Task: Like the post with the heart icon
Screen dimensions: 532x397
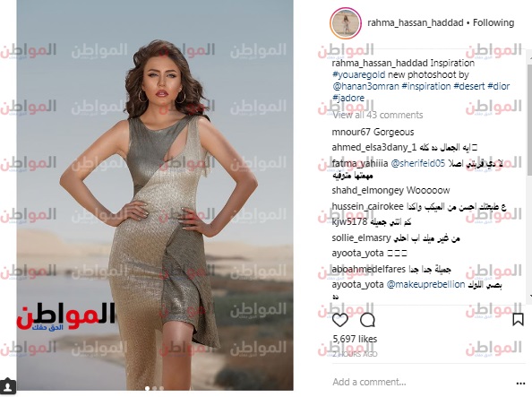Action: 340,320
